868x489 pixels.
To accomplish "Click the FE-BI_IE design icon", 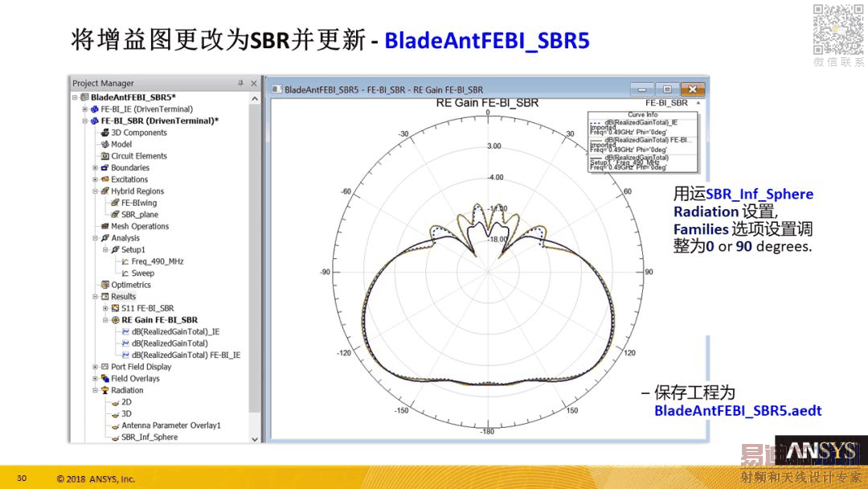I will coord(95,109).
